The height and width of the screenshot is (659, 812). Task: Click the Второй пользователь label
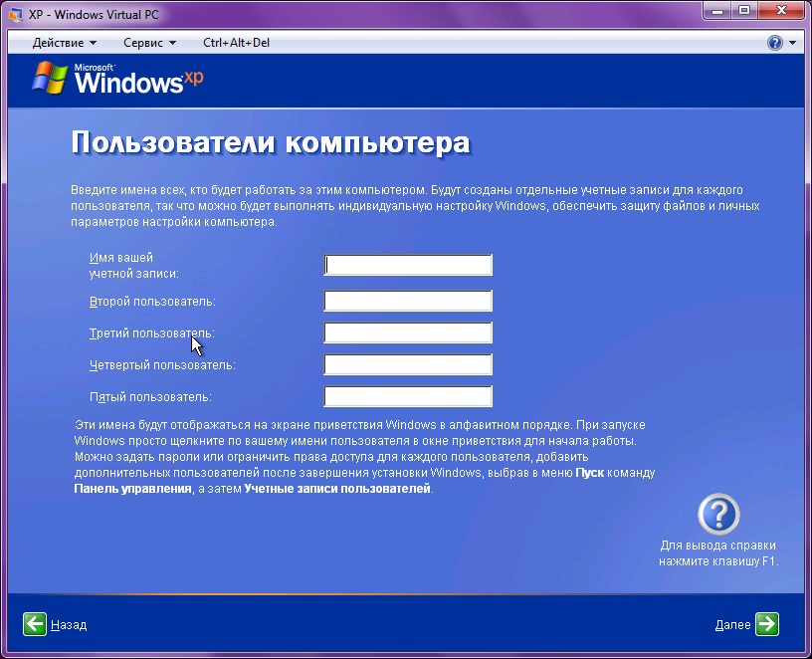[152, 301]
